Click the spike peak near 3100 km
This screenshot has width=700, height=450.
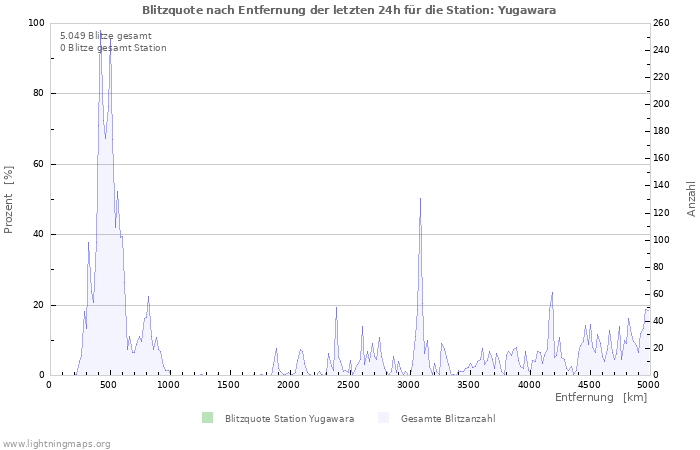(x=420, y=199)
